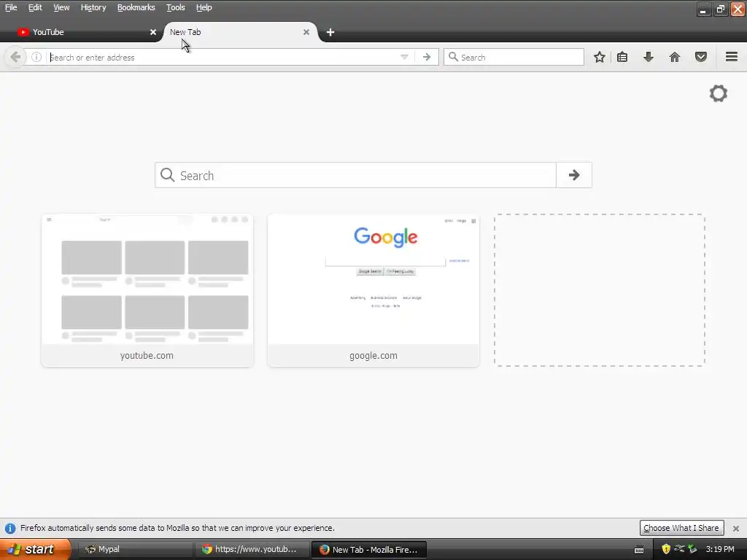Click the Go arrow in address bar
This screenshot has width=747, height=560.
[426, 57]
